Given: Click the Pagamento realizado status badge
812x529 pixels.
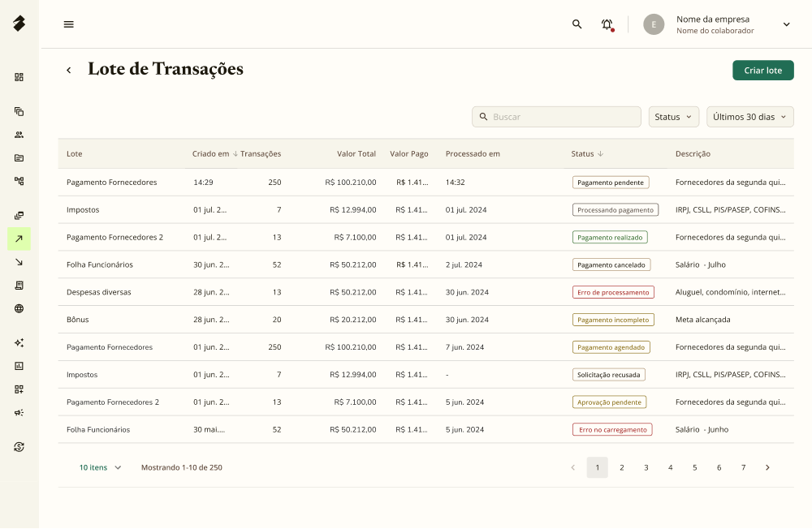Looking at the screenshot, I should tap(610, 237).
